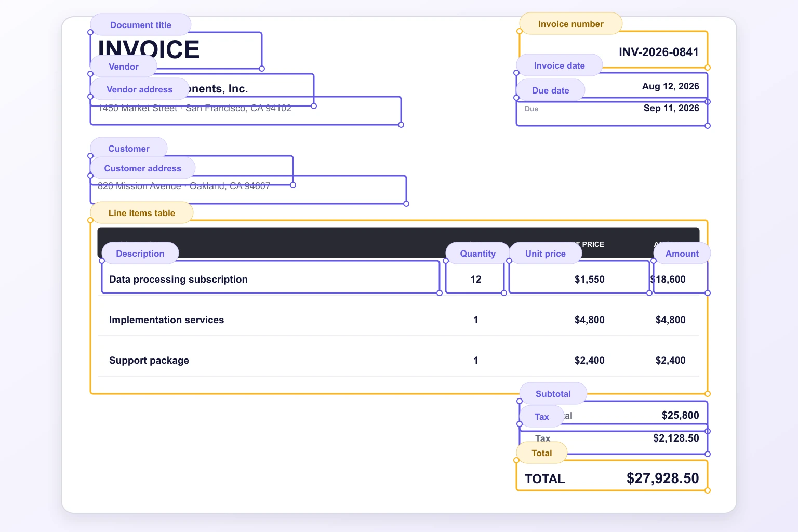Click the "Support package" row description
Image resolution: width=798 pixels, height=532 pixels.
coord(149,361)
